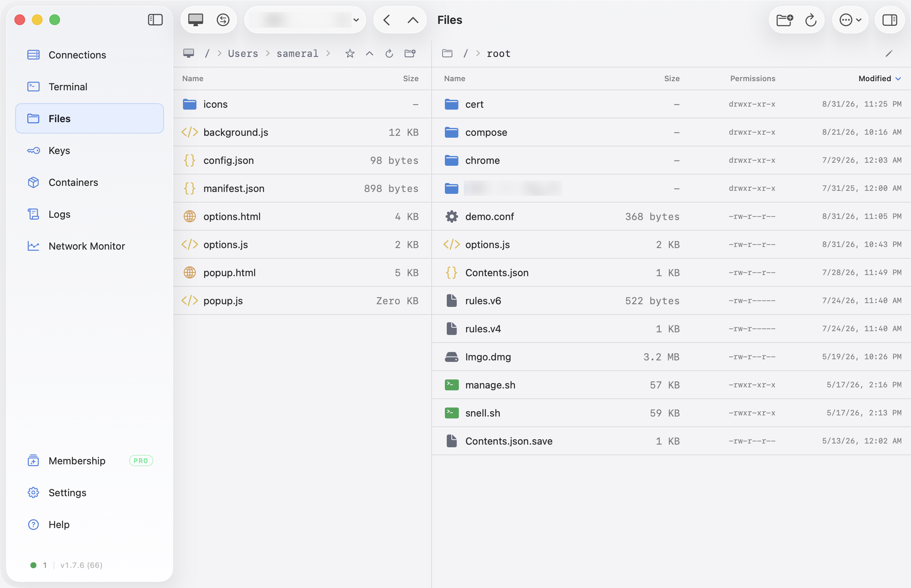Favorite the local path with star icon
911x588 pixels.
click(350, 53)
